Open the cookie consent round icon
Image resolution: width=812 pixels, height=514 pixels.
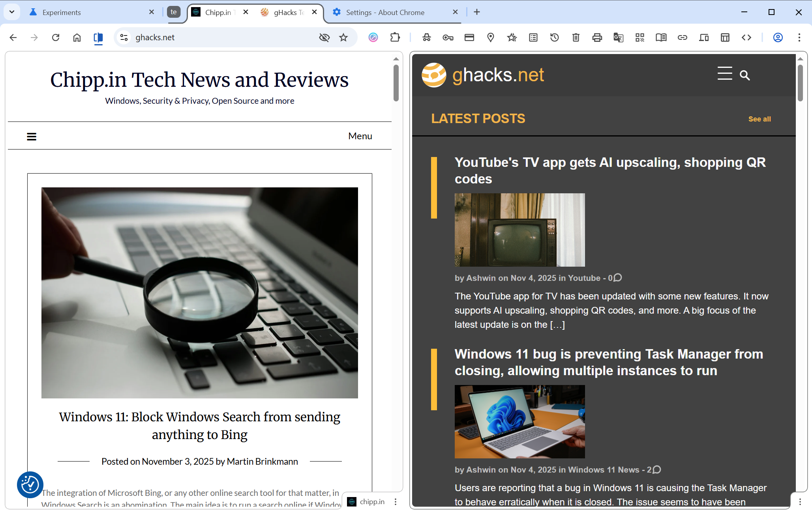point(30,485)
